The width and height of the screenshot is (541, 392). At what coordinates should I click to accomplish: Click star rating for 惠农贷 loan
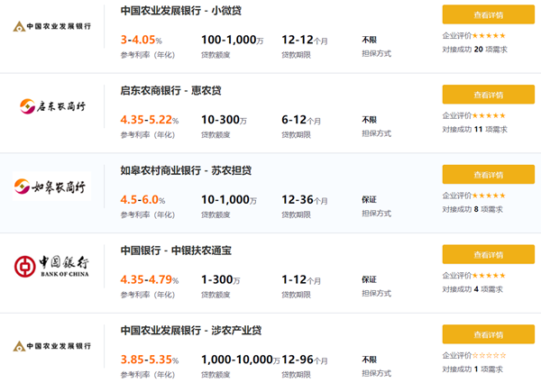[489, 115]
